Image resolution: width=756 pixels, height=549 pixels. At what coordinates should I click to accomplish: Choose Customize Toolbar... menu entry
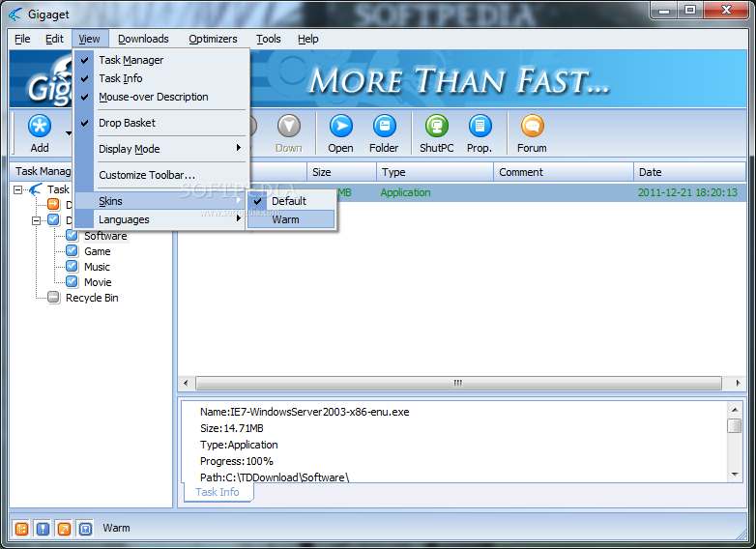tap(161, 175)
